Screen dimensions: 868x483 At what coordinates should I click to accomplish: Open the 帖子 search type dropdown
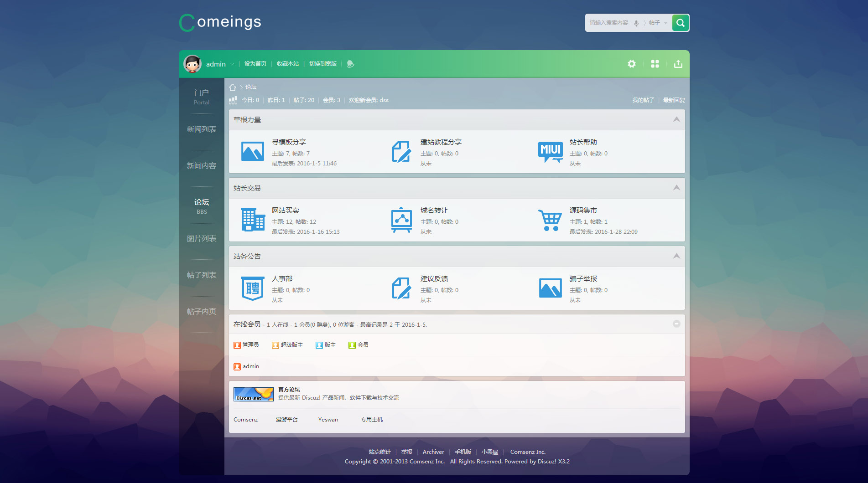658,23
